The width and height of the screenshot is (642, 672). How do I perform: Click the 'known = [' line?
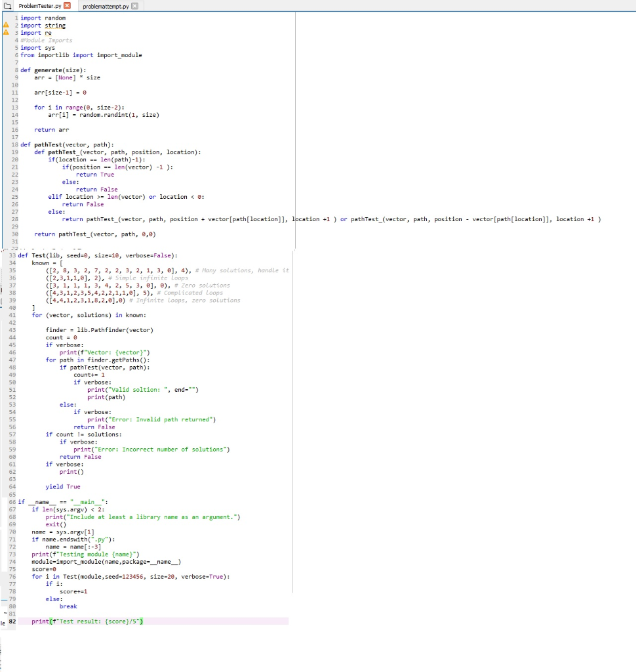pos(47,263)
